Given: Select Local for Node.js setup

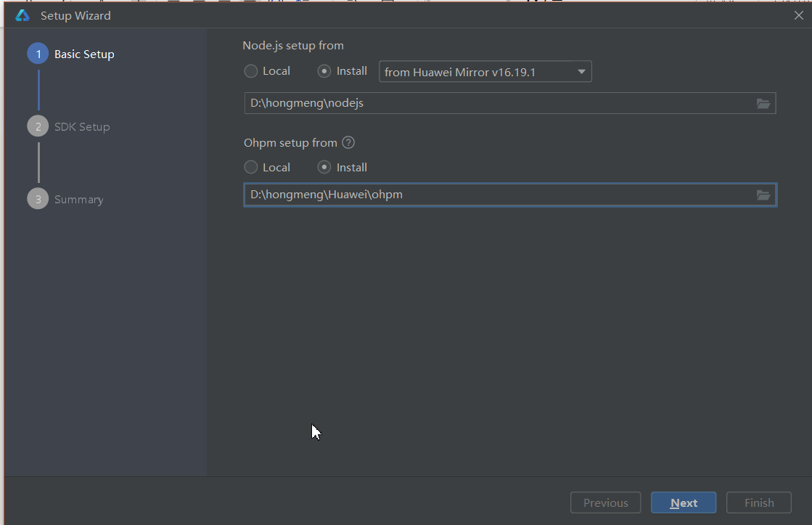Looking at the screenshot, I should pos(267,71).
